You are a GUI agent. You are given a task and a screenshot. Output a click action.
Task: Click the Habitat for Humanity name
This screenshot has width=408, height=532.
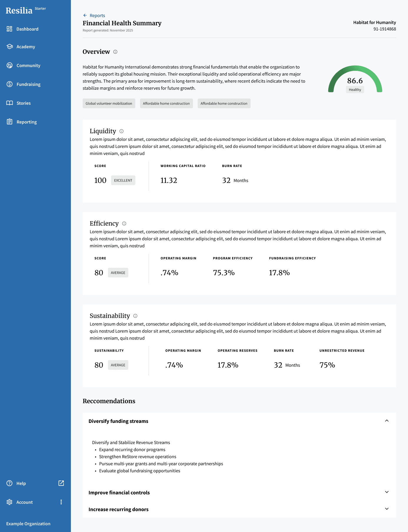374,22
